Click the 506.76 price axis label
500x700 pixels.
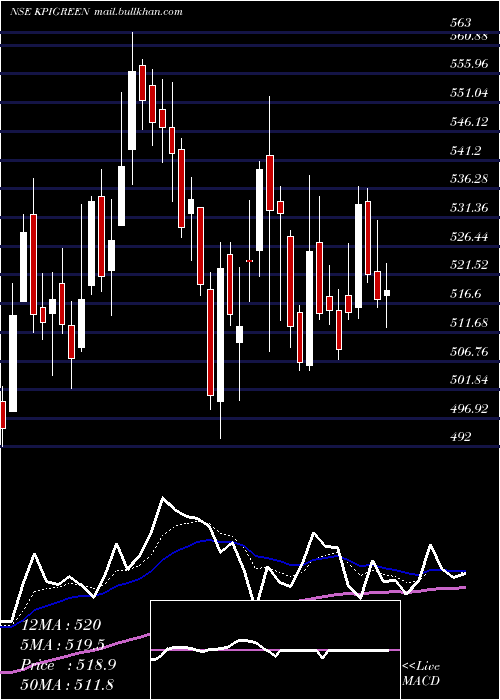click(469, 351)
